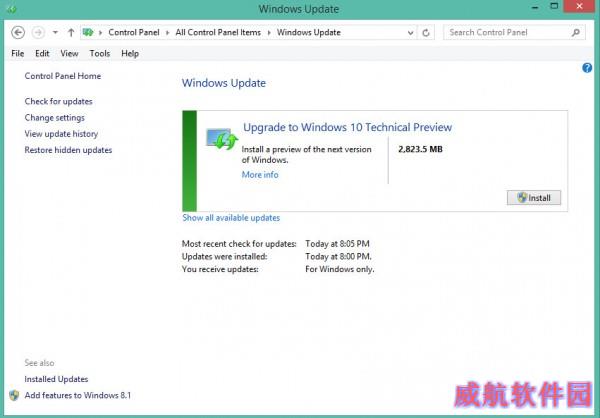Expand the arrow before Control Panel breadcrumb
Image resolution: width=600 pixels, height=418 pixels.
(x=101, y=33)
